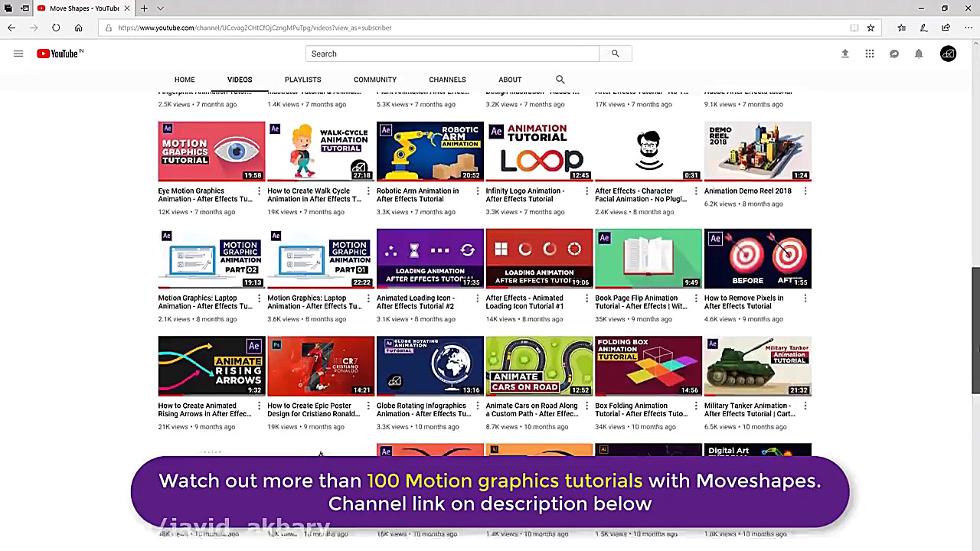Show tabs you've set aside
This screenshot has height=551, width=980.
[8, 8]
